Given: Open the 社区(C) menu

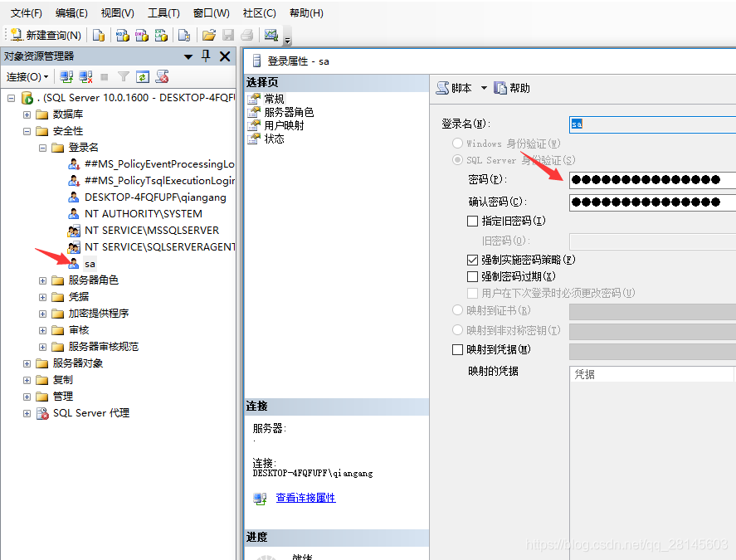Looking at the screenshot, I should tap(259, 13).
